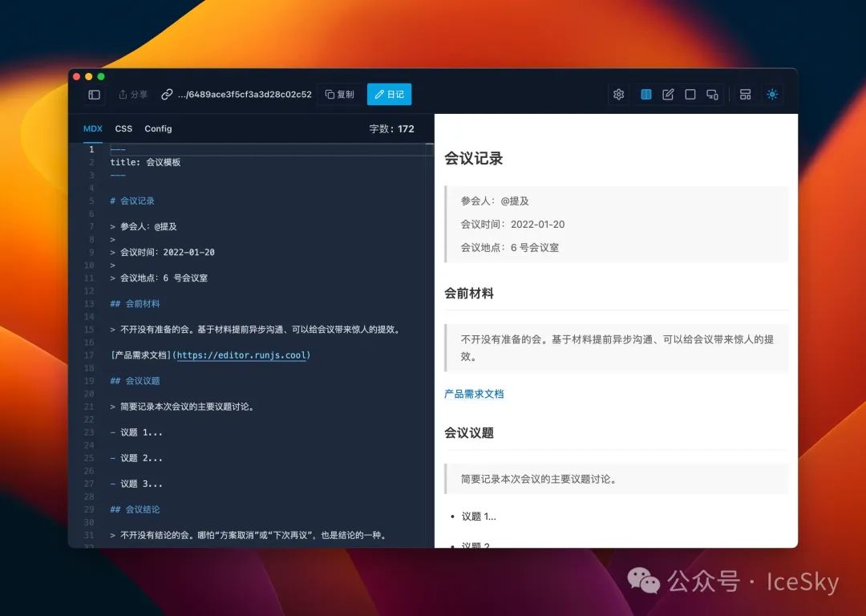Click the responsive device preview icon
Screen dimensions: 866x616
pyautogui.click(x=712, y=95)
